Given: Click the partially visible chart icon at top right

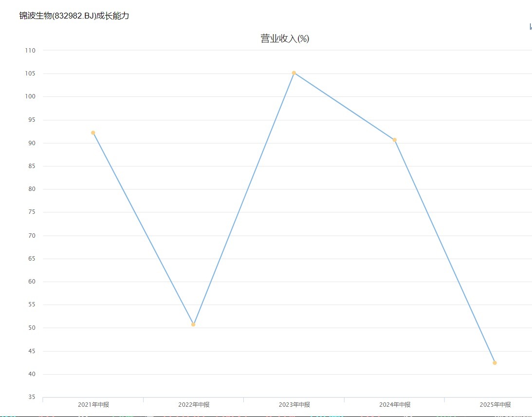Looking at the screenshot, I should coord(530,27).
